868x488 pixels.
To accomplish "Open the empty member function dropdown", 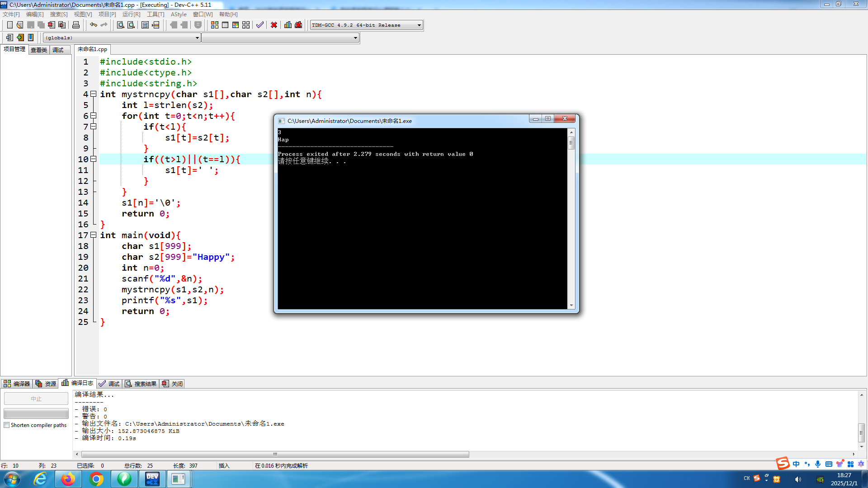I will (x=355, y=38).
